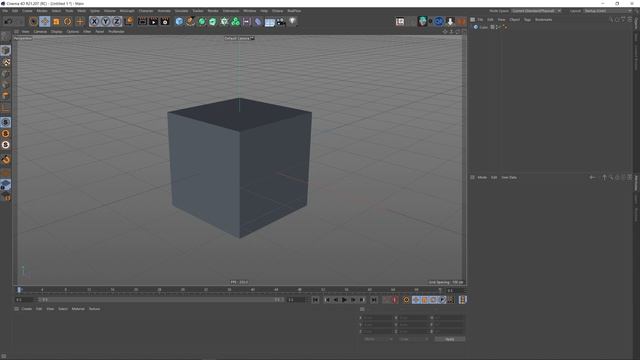
Task: Activate the Scale tool
Action: tap(56, 21)
